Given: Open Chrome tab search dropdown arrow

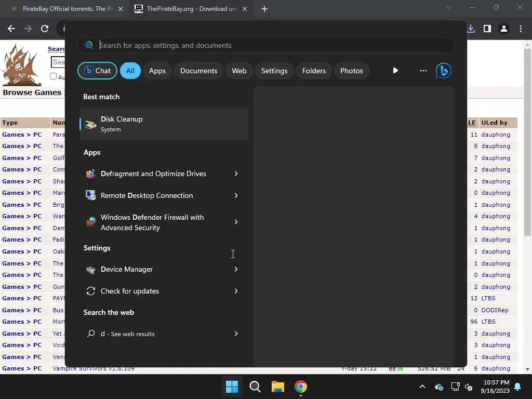Looking at the screenshot, I should [x=448, y=7].
